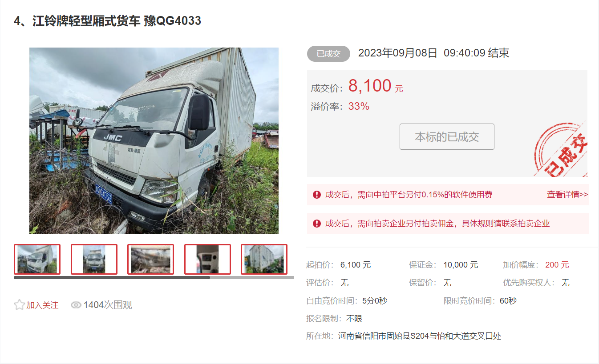Open 查看详情>> link
The width and height of the screenshot is (599, 364).
567,195
